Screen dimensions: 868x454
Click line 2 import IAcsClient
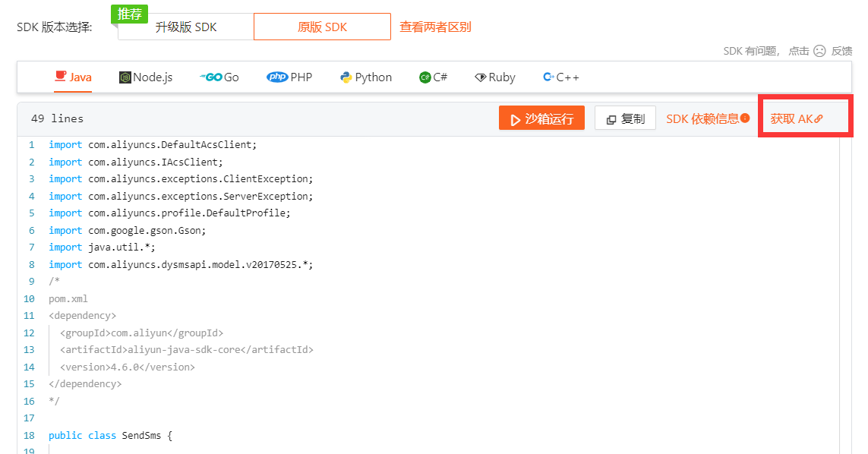point(136,162)
